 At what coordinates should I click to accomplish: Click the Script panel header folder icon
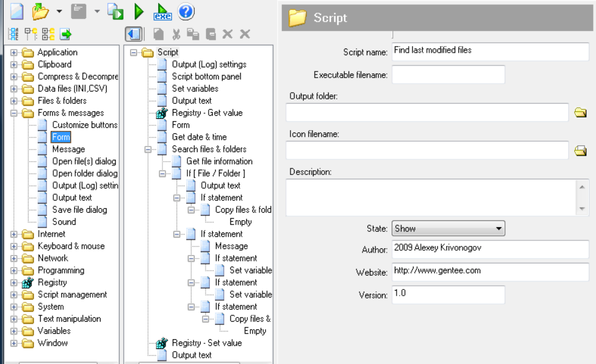[x=297, y=18]
